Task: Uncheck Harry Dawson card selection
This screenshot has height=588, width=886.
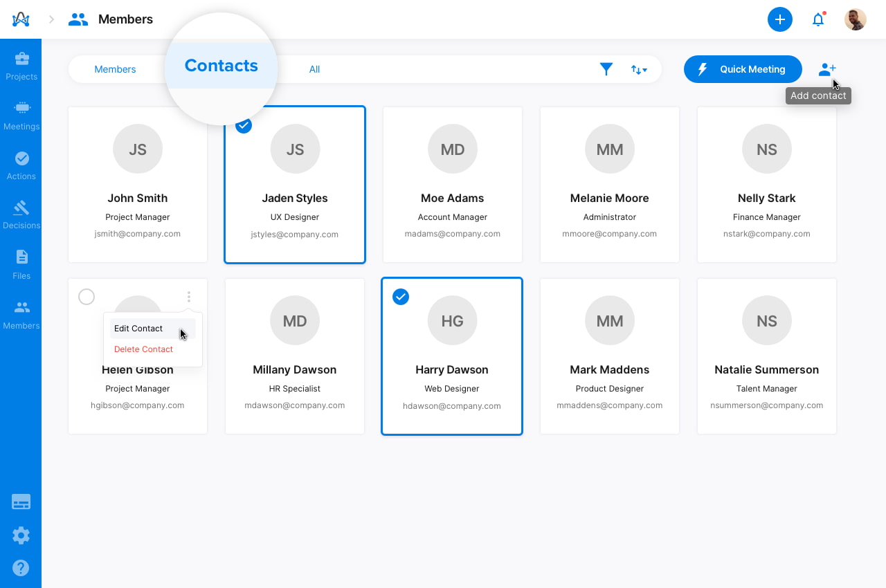Action: click(x=401, y=297)
